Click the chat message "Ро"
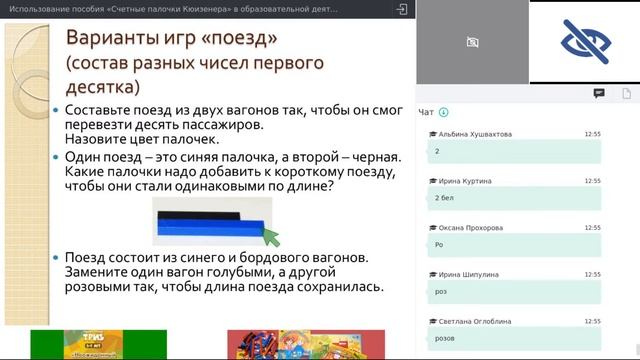Screen dimensions: 640x360 [514, 245]
